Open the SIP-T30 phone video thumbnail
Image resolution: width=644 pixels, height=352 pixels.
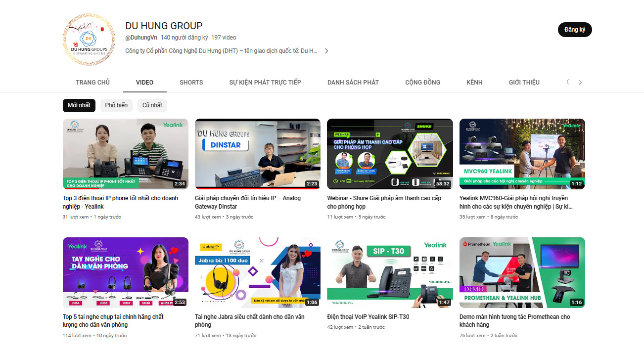coord(390,272)
